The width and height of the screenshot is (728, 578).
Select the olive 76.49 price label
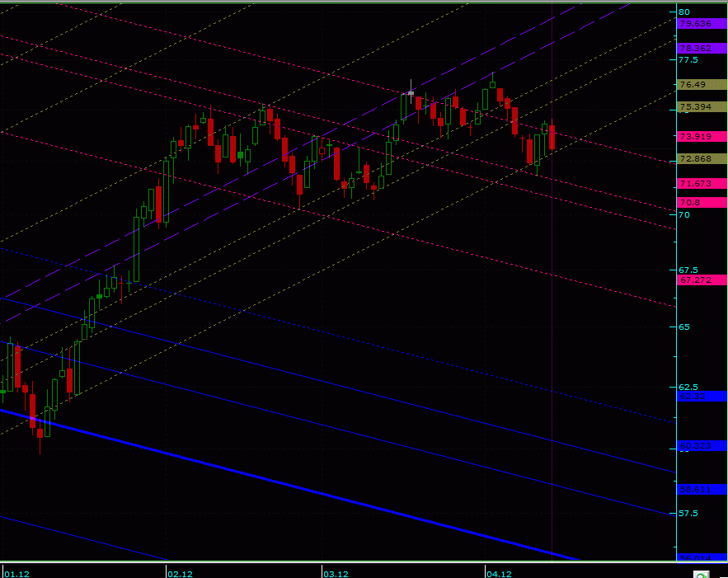(x=702, y=84)
